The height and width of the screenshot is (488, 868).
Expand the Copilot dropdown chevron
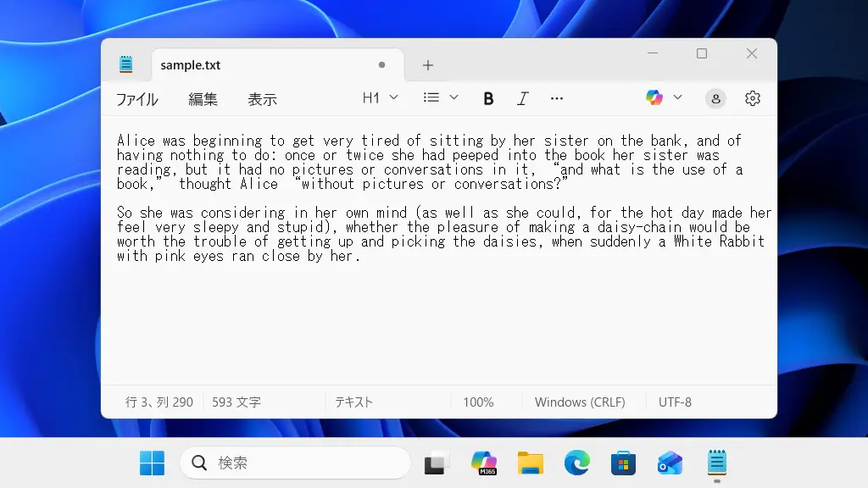coord(677,98)
